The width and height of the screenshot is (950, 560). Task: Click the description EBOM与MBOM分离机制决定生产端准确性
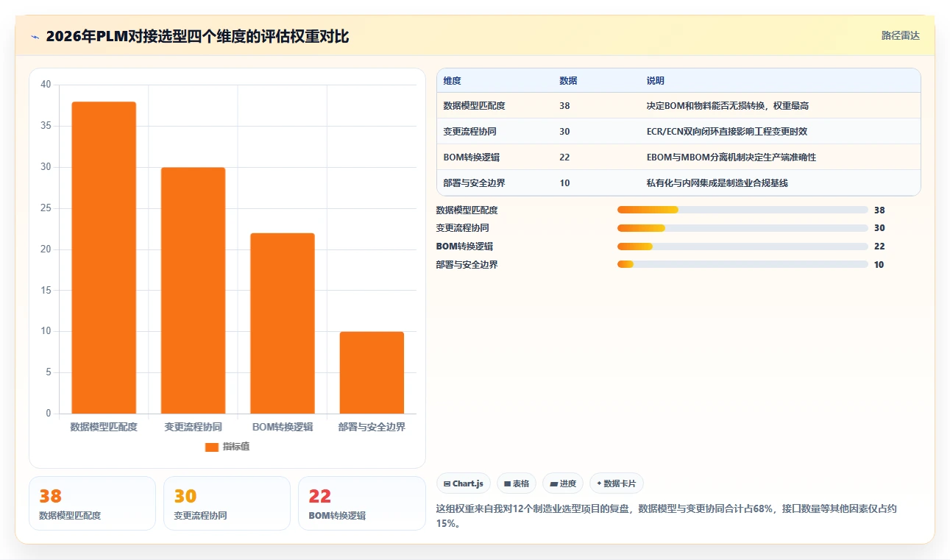(731, 157)
